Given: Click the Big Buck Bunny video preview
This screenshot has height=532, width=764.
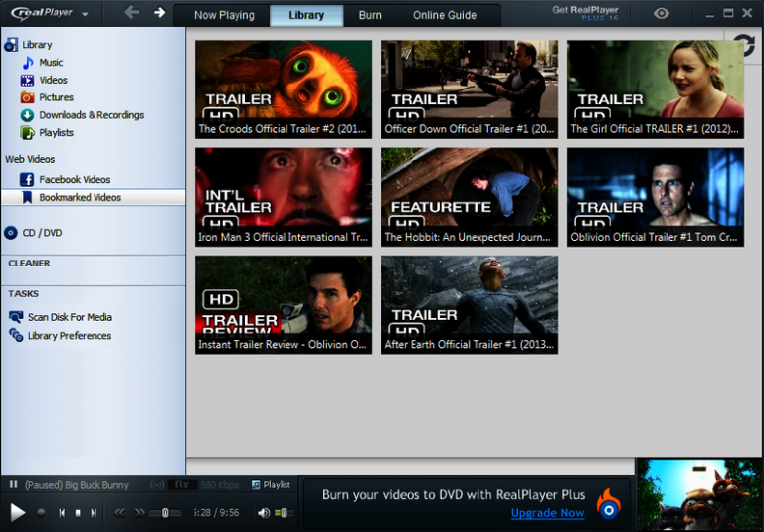Looking at the screenshot, I should (700, 495).
